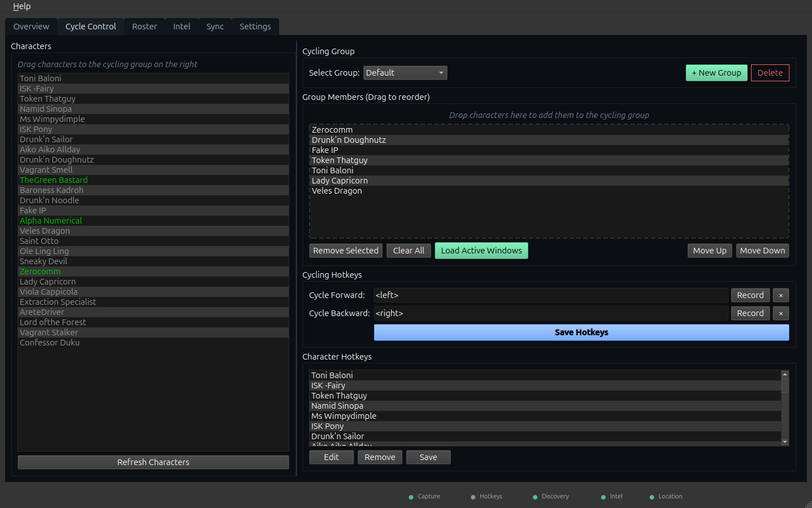
Task: Click the Capture status indicator dot
Action: 411,497
